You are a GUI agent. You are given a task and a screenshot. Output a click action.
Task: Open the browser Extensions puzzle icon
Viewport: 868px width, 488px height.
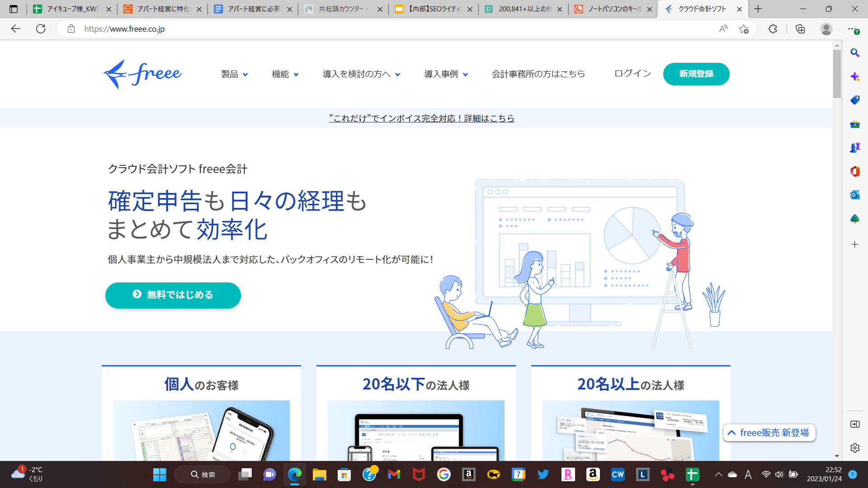click(773, 29)
